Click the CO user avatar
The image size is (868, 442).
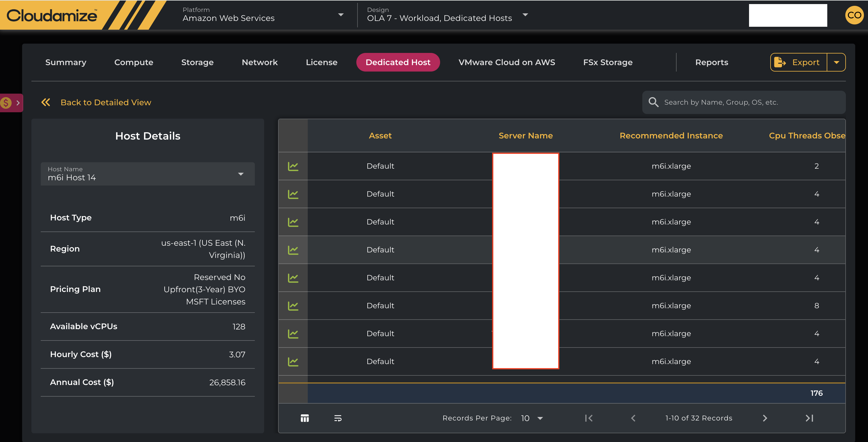click(x=854, y=15)
